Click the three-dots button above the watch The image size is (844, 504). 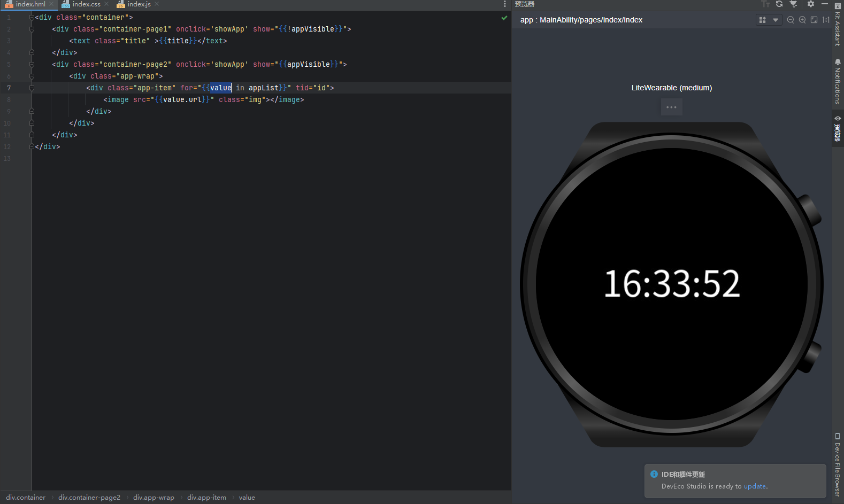(x=671, y=107)
